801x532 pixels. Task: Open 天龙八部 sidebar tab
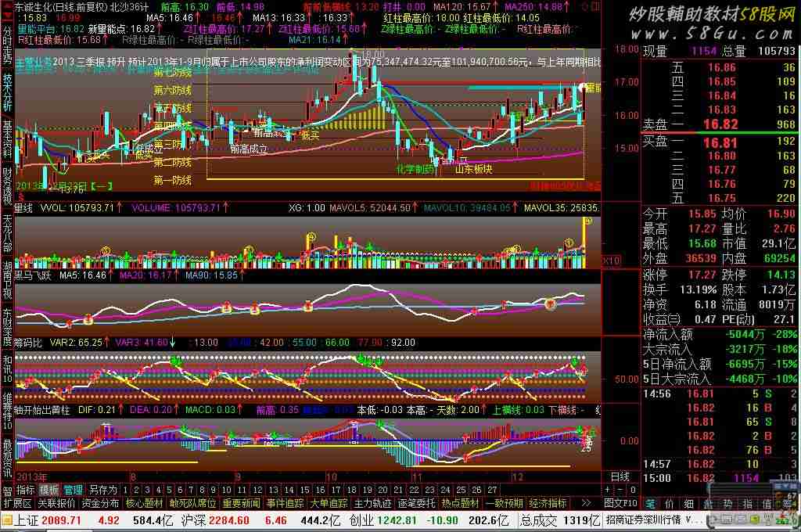click(x=7, y=232)
